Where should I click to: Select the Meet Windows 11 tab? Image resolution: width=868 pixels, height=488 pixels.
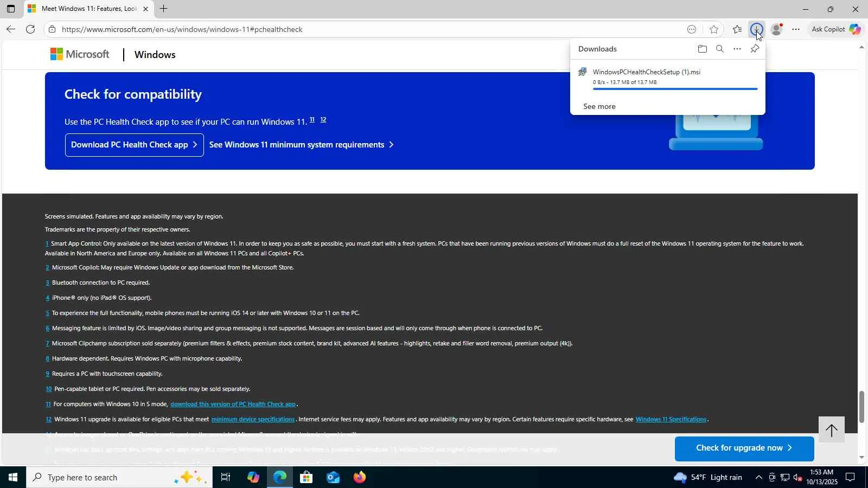click(88, 9)
